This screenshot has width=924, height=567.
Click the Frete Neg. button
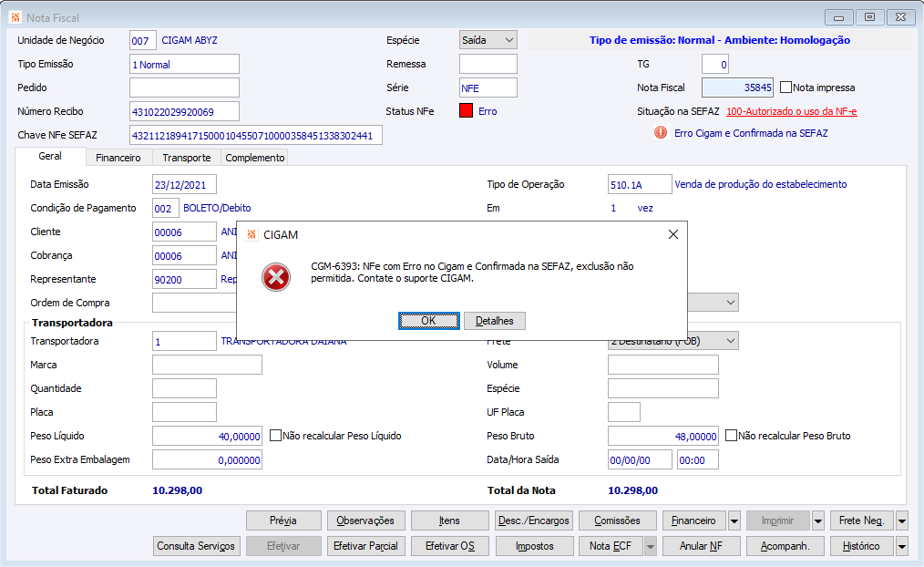tap(861, 521)
